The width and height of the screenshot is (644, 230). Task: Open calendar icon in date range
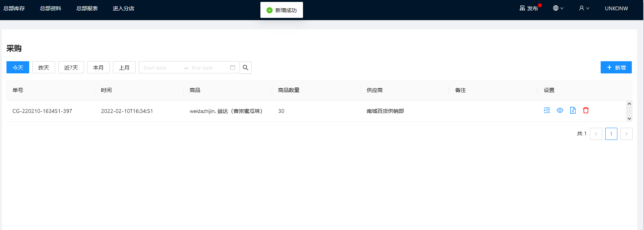[233, 67]
